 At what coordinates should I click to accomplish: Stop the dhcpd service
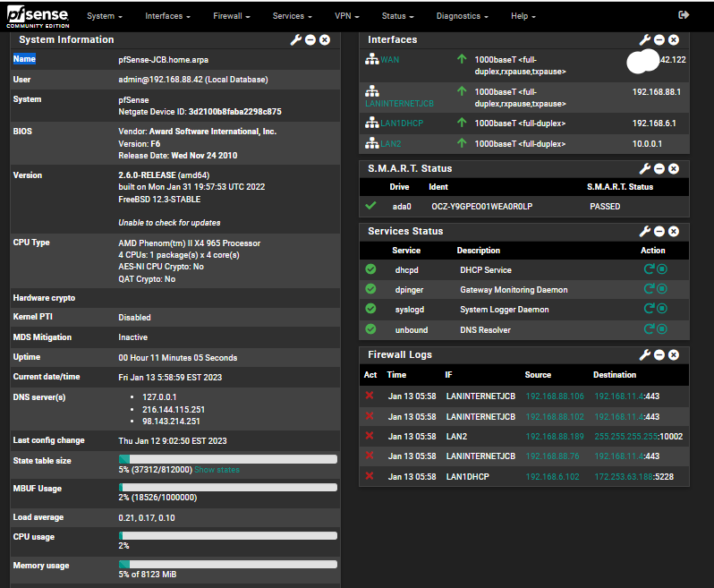(662, 269)
